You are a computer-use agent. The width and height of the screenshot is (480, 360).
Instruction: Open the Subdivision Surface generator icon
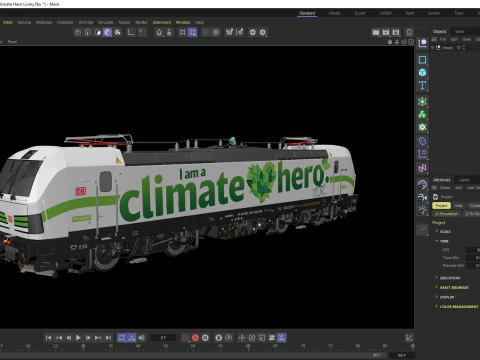click(x=422, y=102)
